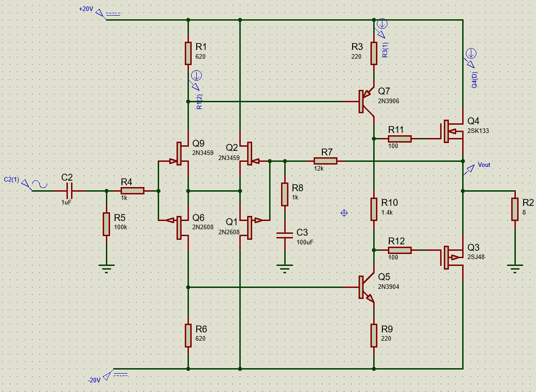Click the 2SJ48 part value text
The image size is (536, 392).
[476, 257]
